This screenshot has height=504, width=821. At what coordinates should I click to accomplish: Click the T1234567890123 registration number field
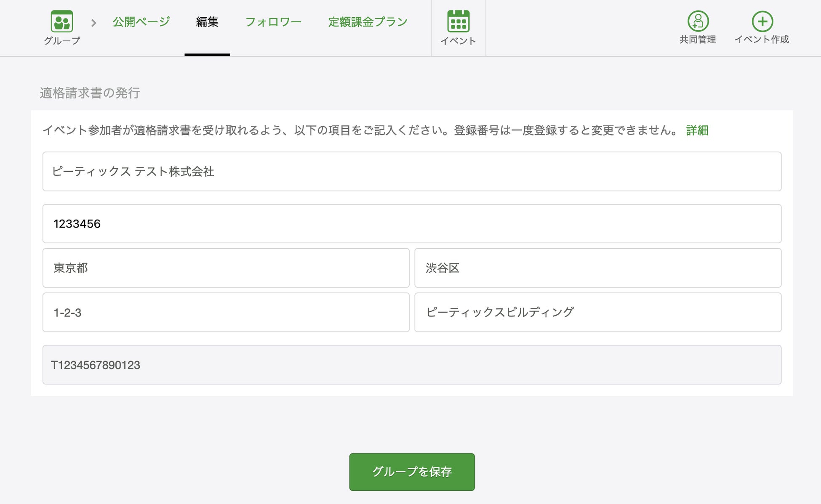tap(411, 365)
